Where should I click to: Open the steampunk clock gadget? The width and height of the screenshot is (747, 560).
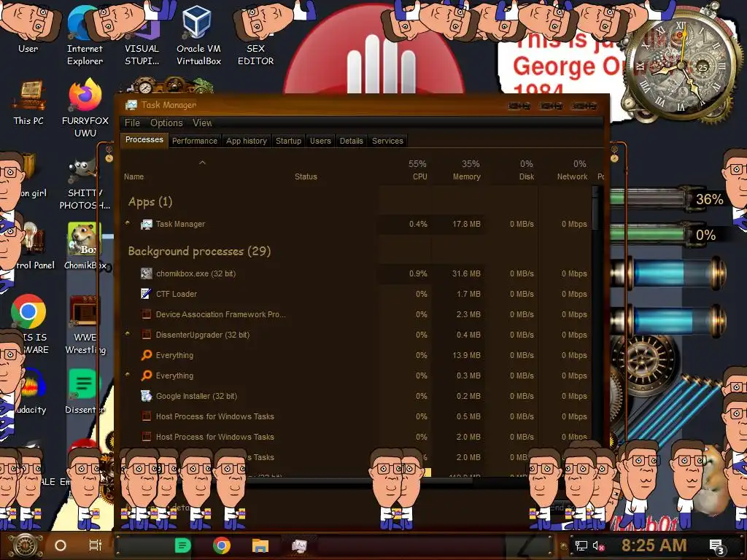pyautogui.click(x=681, y=66)
